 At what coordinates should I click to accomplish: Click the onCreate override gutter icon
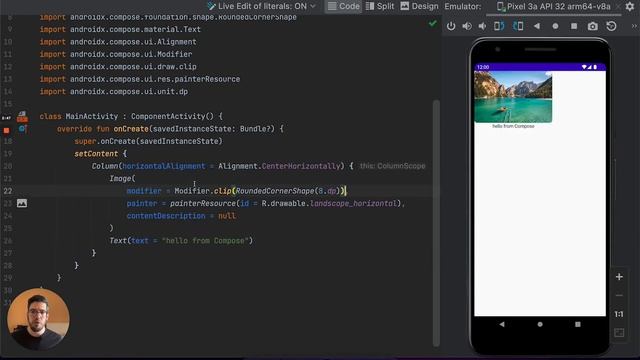tap(22, 129)
